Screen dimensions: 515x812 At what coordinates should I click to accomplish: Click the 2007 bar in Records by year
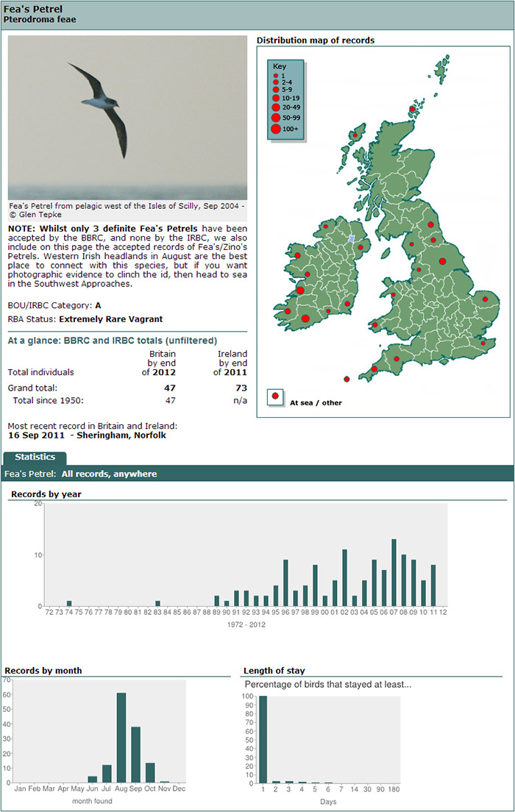(x=394, y=572)
